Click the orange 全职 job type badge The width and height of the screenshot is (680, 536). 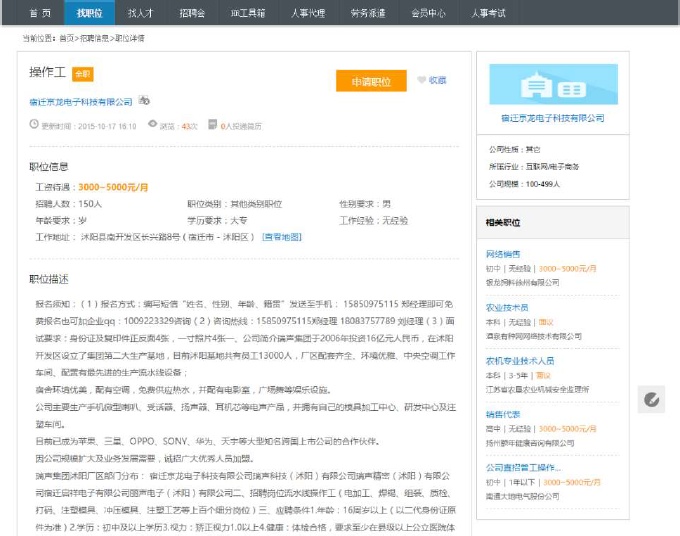click(82, 74)
